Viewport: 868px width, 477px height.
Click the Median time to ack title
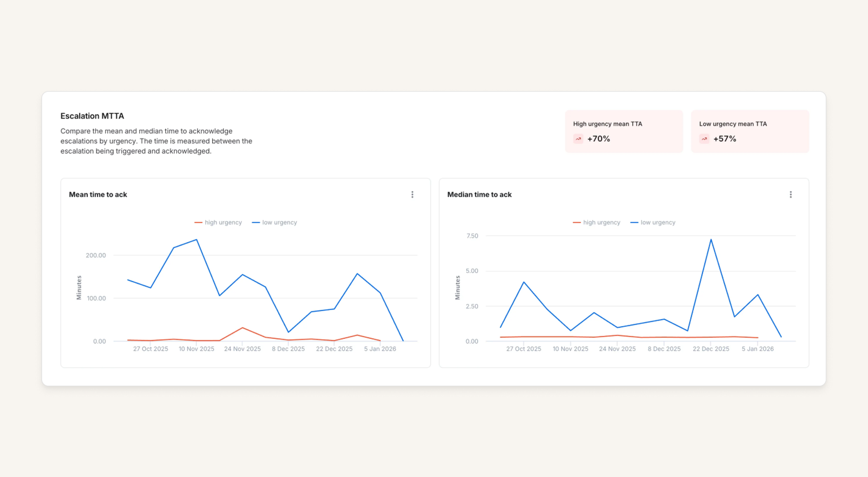tap(479, 194)
